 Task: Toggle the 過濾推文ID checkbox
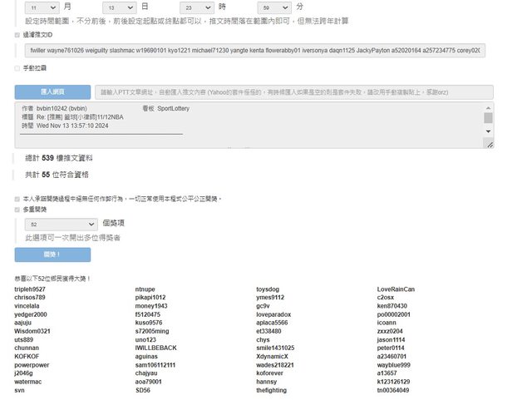click(x=17, y=36)
